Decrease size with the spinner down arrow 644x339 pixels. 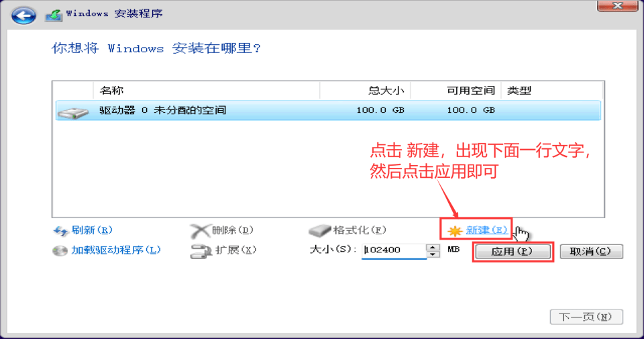[x=433, y=254]
